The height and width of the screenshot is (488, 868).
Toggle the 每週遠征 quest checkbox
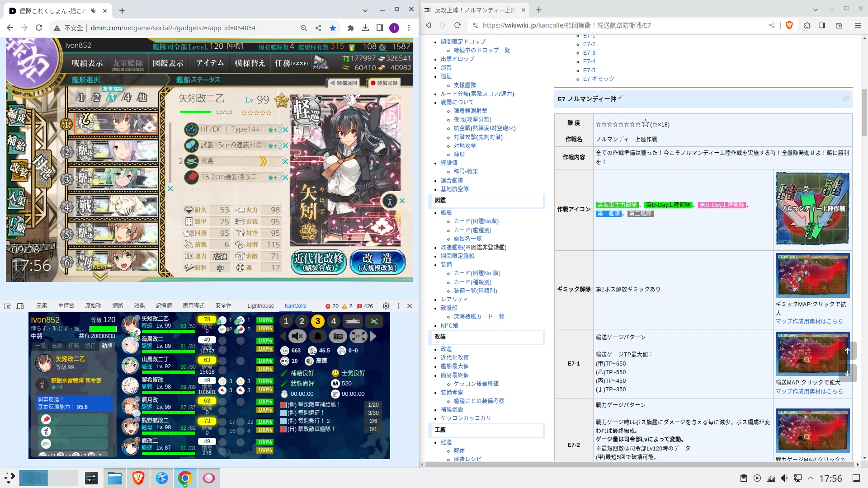(x=283, y=413)
